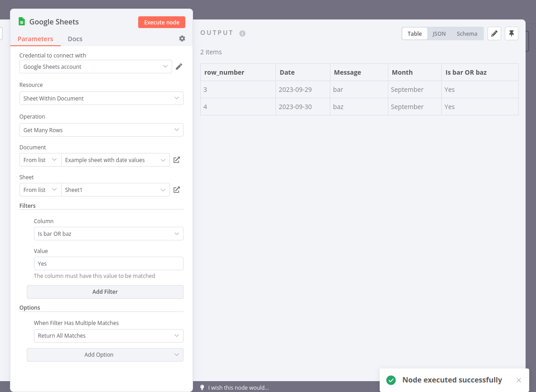Edit output data with pencil icon
This screenshot has width=536, height=392.
[494, 33]
